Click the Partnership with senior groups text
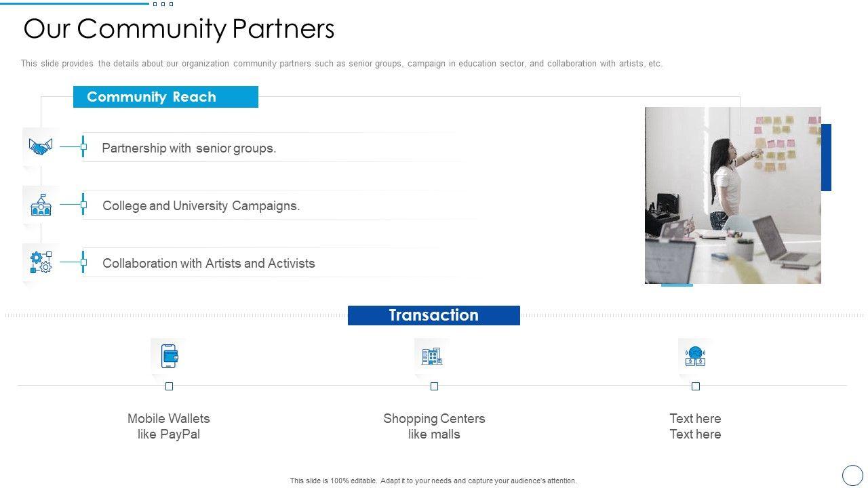The width and height of the screenshot is (868, 488). click(189, 148)
